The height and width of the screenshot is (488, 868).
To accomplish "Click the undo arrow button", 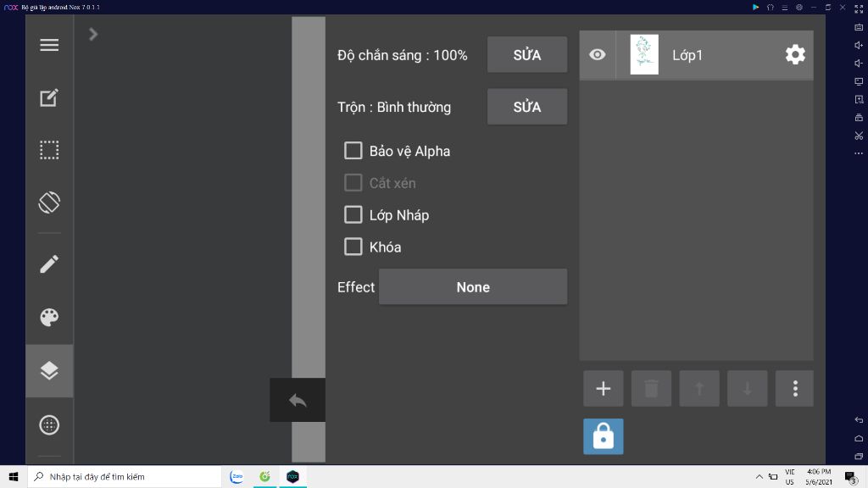I will coord(298,400).
